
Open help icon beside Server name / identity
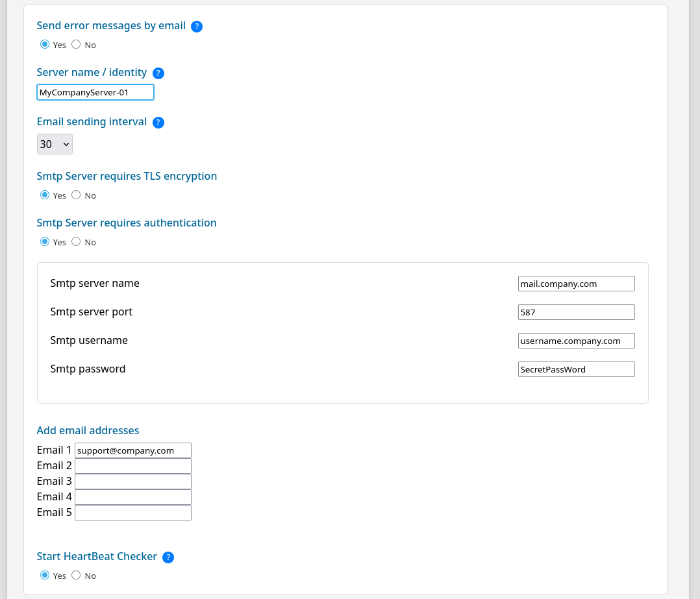[x=158, y=73]
